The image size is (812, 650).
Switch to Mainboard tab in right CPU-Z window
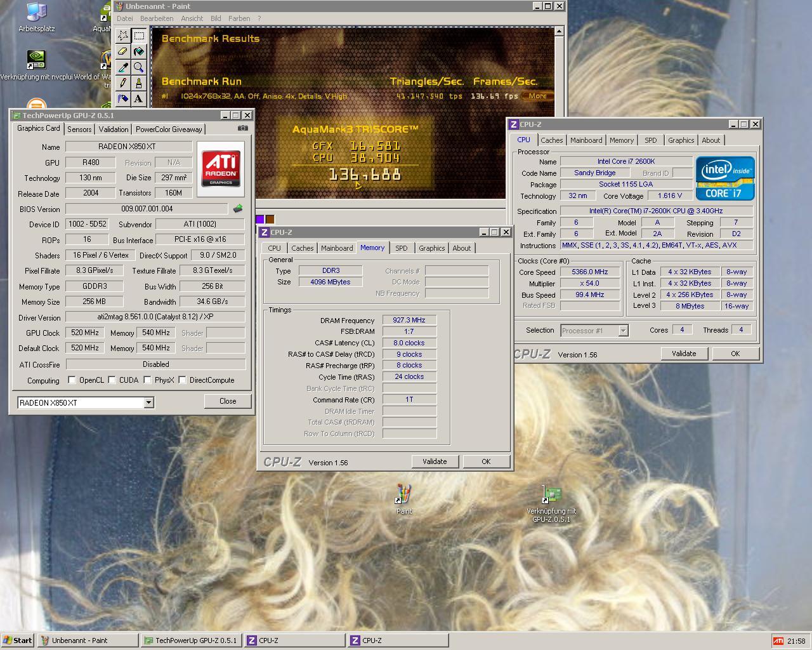point(586,140)
